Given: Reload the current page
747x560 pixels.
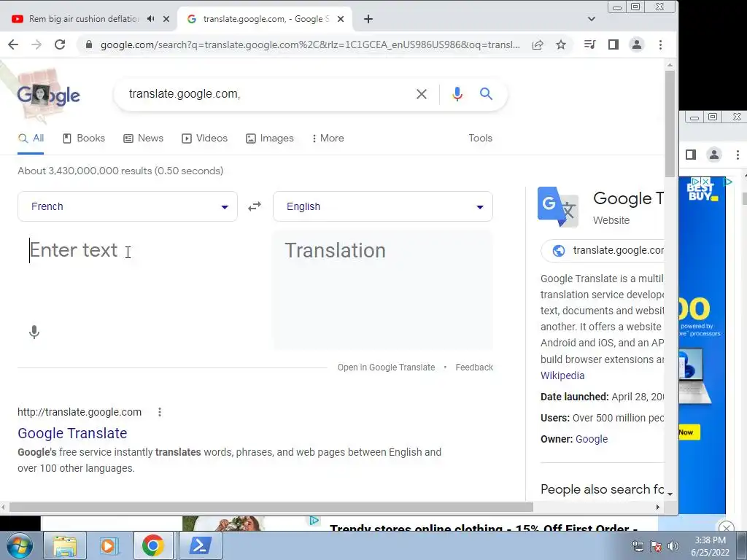Looking at the screenshot, I should tap(60, 44).
